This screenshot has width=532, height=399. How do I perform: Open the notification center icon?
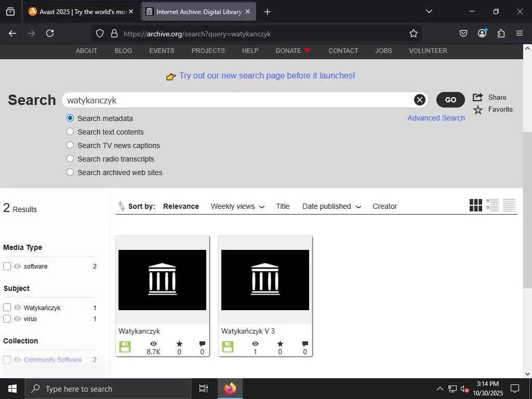(x=515, y=389)
